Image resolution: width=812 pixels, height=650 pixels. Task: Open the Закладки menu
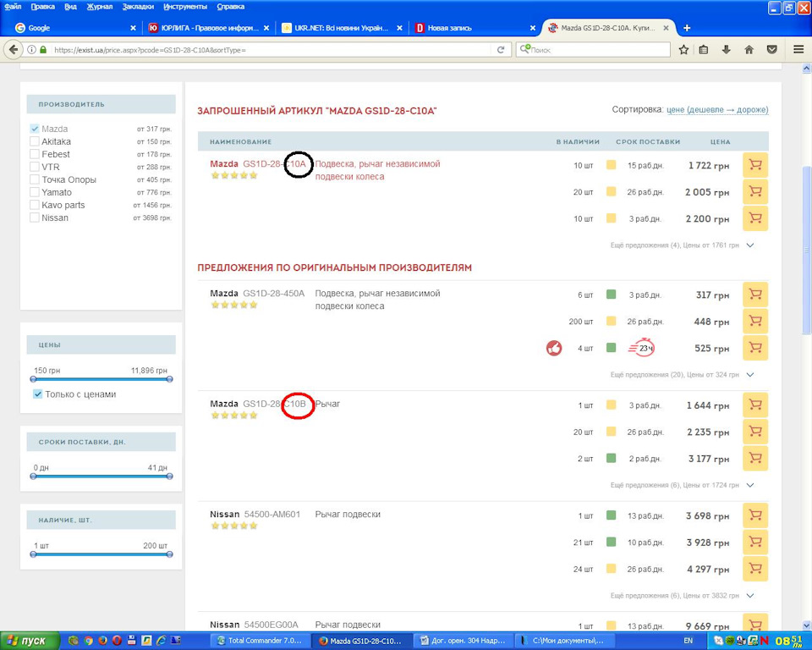(138, 7)
